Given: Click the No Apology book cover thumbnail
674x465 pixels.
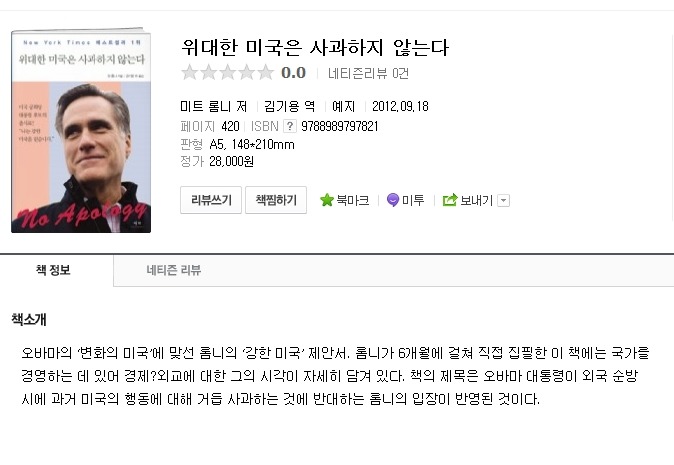Looking at the screenshot, I should click(81, 131).
